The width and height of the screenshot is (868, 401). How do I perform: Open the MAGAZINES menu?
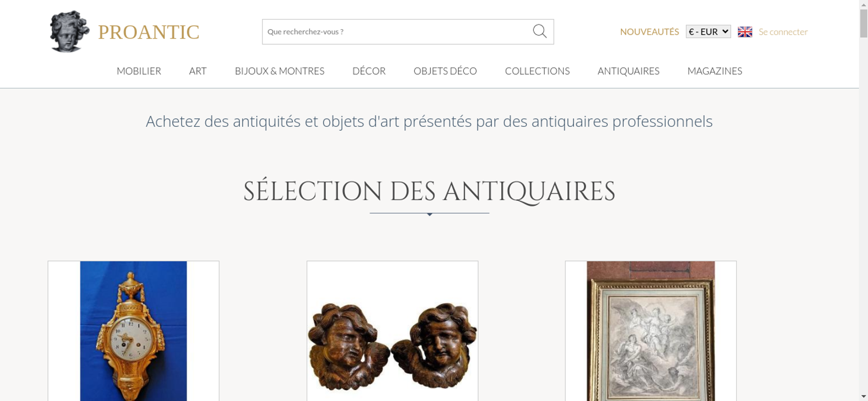tap(715, 71)
